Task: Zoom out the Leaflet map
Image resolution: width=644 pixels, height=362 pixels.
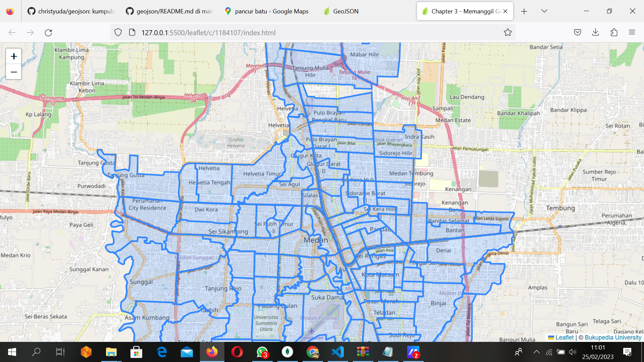Action: tap(14, 72)
